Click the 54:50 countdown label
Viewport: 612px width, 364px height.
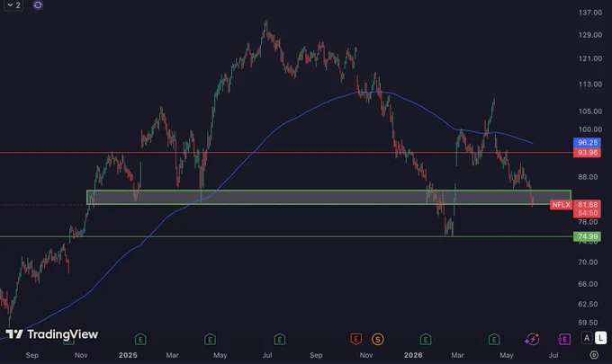click(587, 213)
